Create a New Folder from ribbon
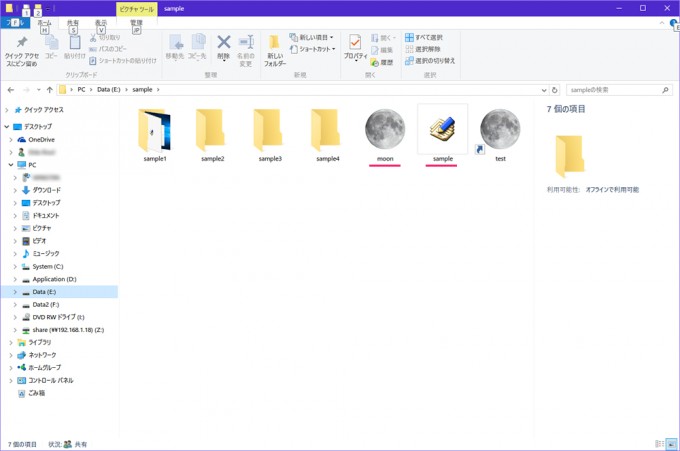 click(275, 50)
